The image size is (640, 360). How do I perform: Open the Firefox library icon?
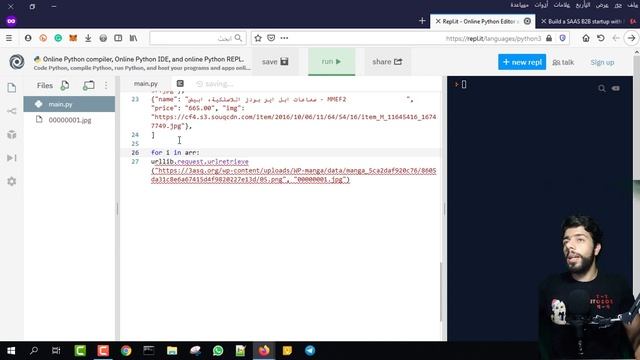coord(133,38)
